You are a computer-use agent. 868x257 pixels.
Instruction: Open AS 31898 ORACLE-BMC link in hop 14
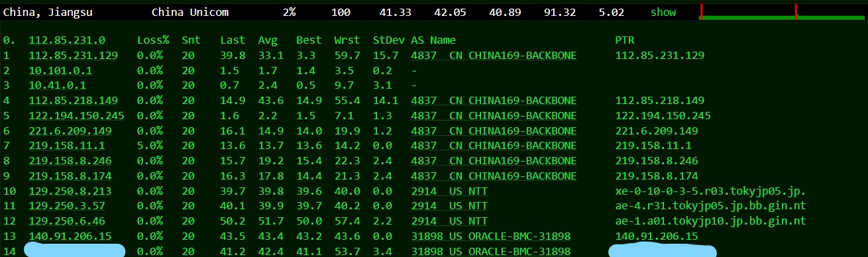(490, 251)
